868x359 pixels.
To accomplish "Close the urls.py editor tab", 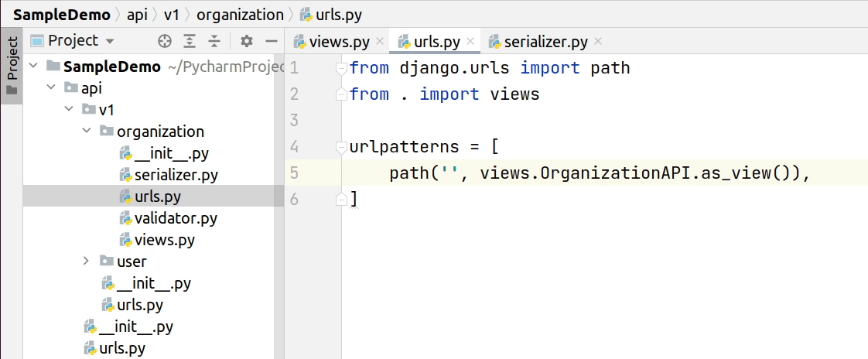I will (x=470, y=42).
